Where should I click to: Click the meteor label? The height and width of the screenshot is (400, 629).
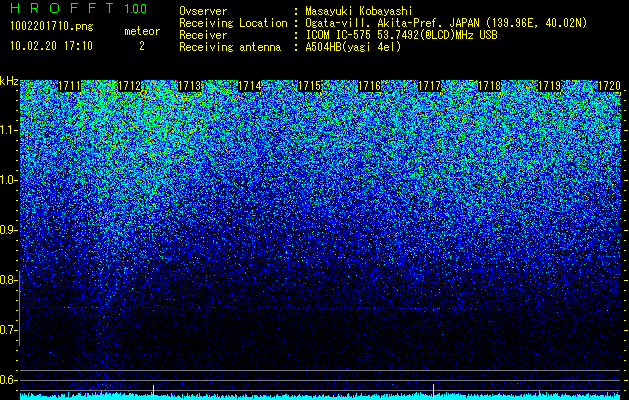(x=142, y=31)
